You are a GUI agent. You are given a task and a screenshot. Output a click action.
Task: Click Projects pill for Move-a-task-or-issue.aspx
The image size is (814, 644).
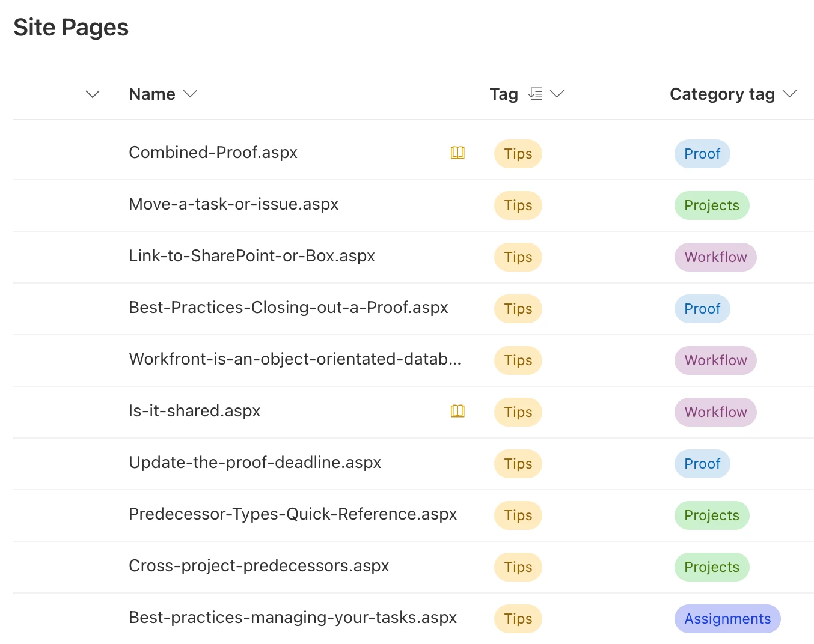(x=711, y=205)
